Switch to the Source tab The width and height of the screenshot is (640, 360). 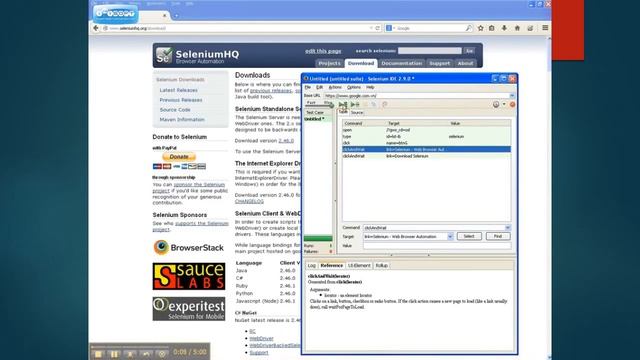[357, 112]
